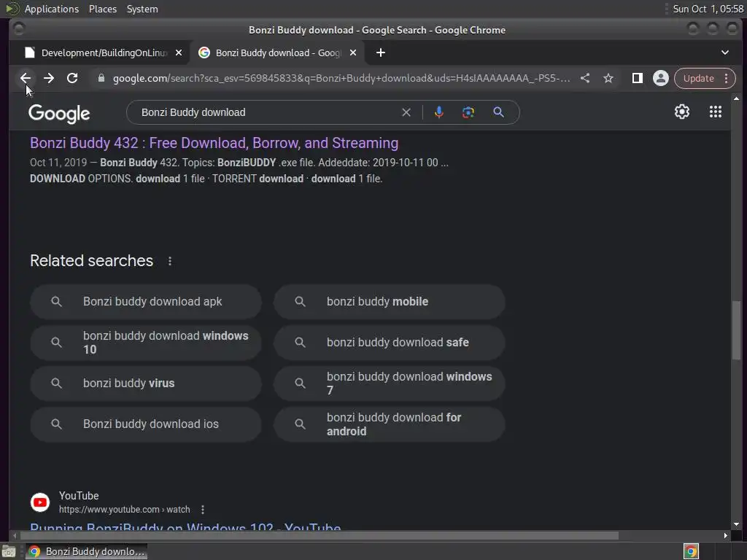Open the clock showing Sun Oct 1
This screenshot has width=747, height=560.
(x=708, y=9)
